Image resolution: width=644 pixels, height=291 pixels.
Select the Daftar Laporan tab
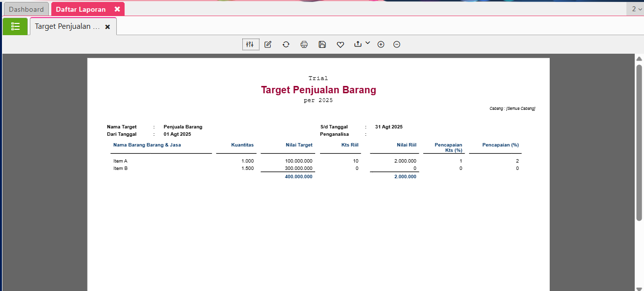(x=81, y=9)
